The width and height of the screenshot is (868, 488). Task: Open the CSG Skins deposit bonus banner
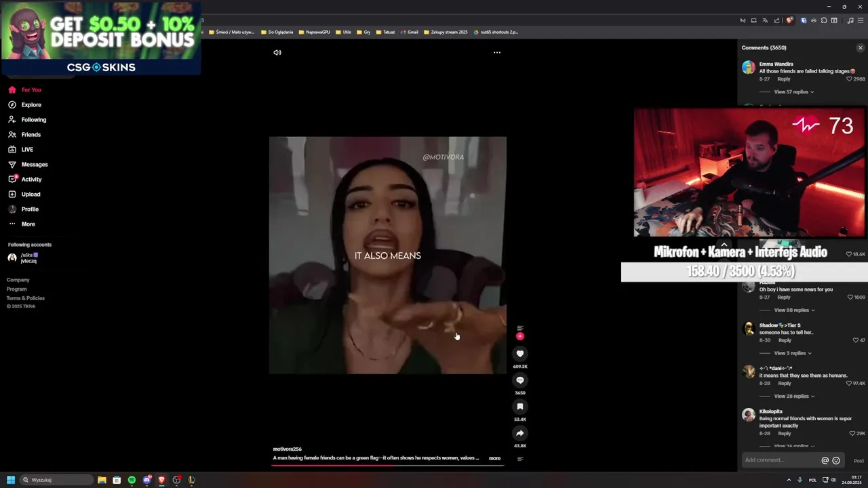tap(100, 38)
